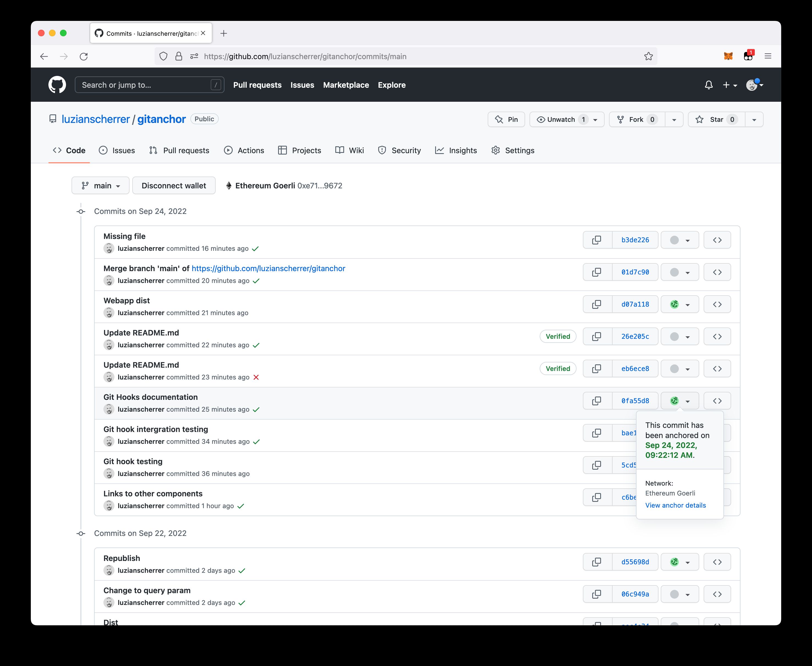
Task: Open anchored status dropdown for d07a118
Action: coord(680,304)
